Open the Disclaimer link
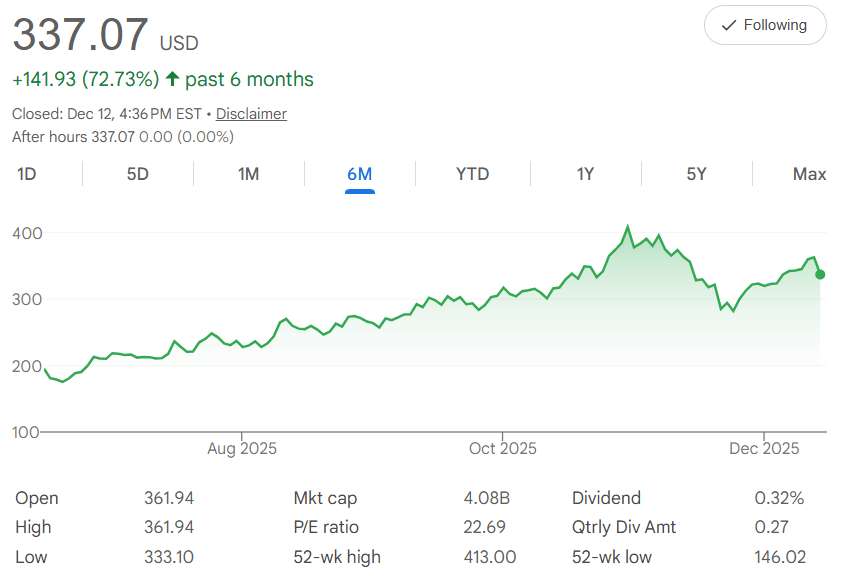 (251, 114)
